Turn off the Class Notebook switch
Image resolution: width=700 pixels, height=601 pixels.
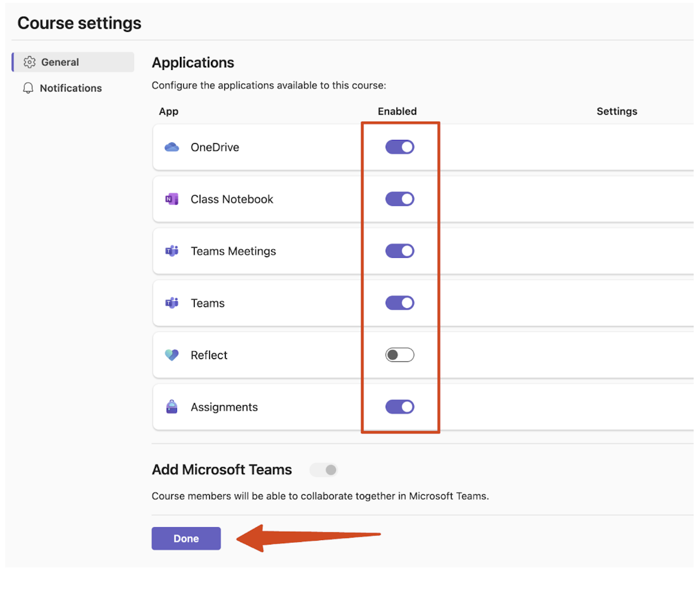point(399,199)
